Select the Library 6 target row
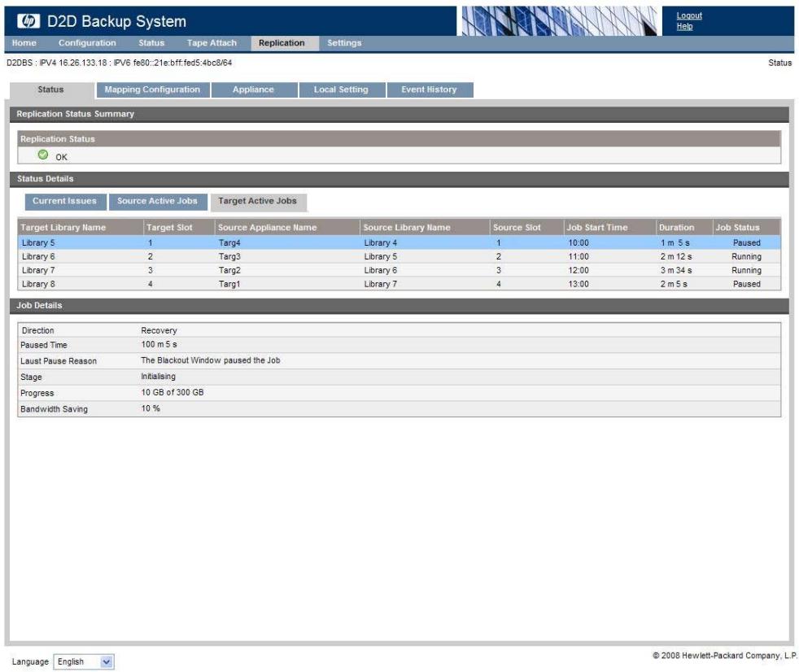 [399, 257]
